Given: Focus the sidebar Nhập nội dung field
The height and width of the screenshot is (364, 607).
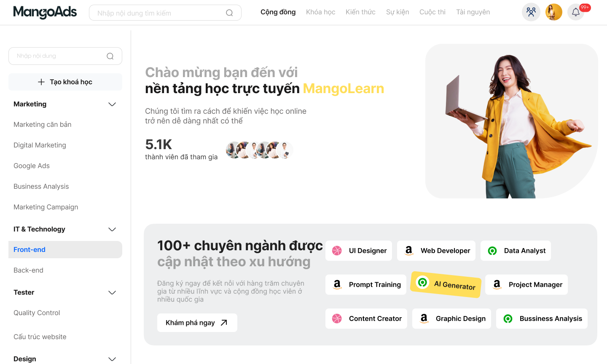Looking at the screenshot, I should pos(65,56).
